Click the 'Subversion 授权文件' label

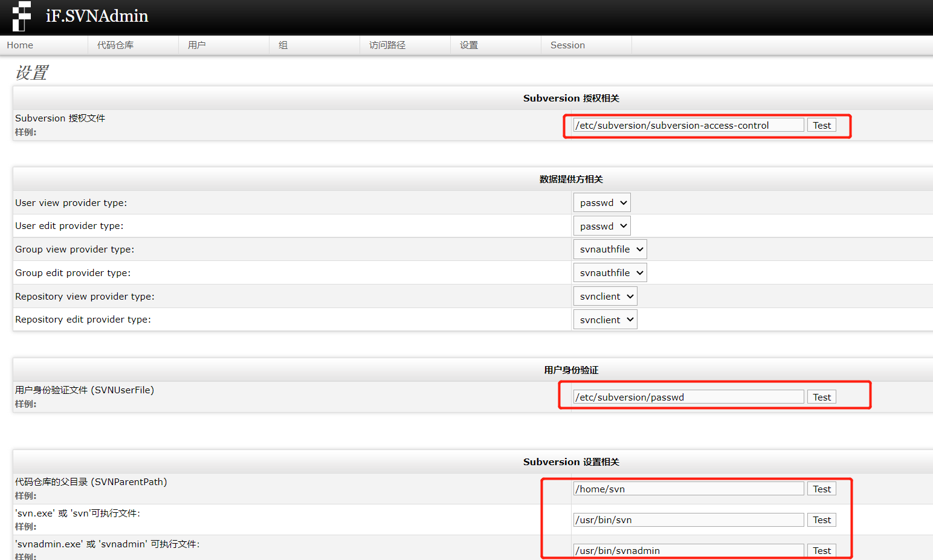(x=60, y=118)
